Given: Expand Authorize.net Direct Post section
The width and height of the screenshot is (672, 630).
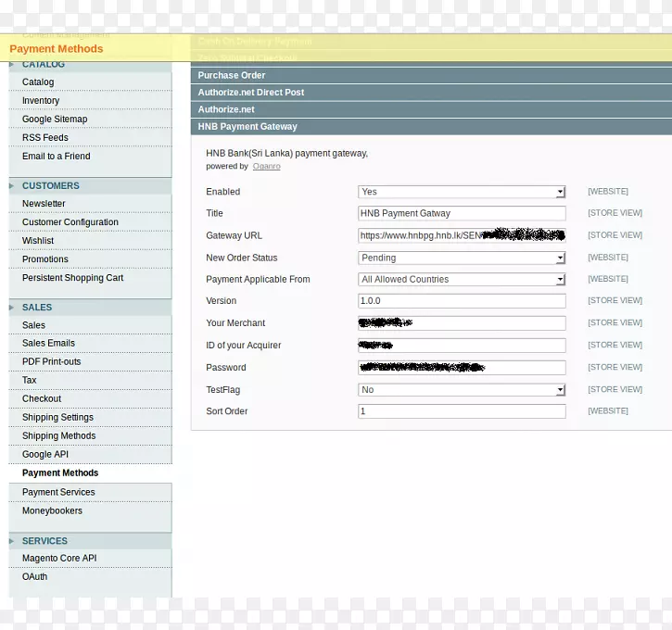Looking at the screenshot, I should (250, 93).
